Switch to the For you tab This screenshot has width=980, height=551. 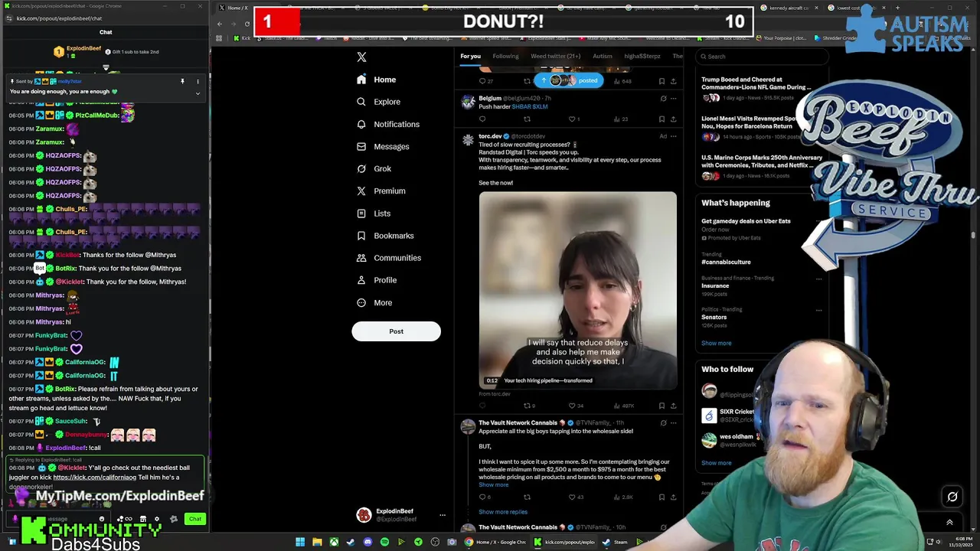coord(470,56)
